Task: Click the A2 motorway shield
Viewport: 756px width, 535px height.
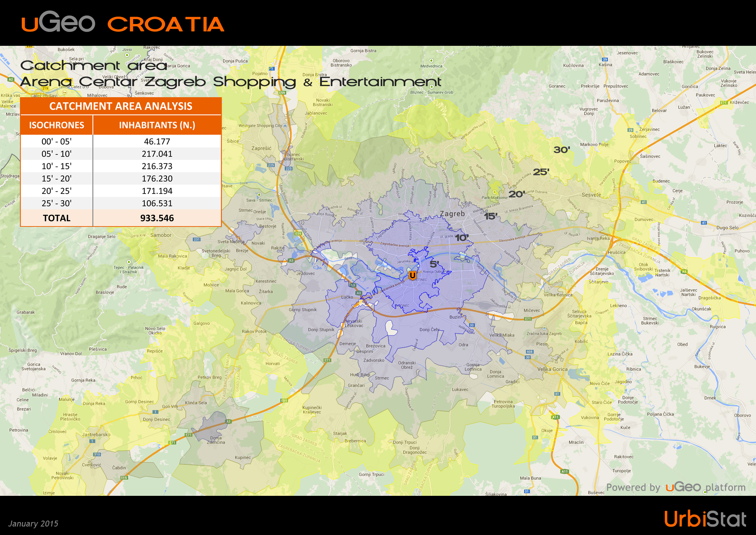Action: [11, 79]
